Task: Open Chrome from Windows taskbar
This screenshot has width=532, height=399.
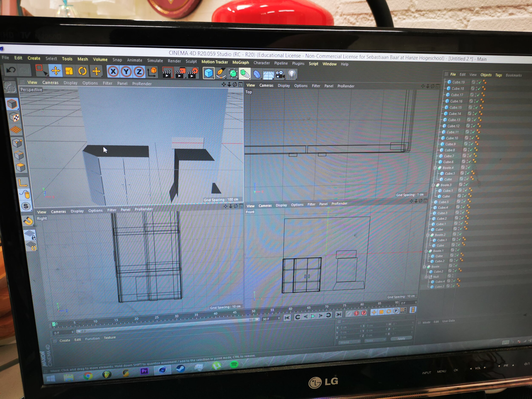Action: tap(88, 376)
